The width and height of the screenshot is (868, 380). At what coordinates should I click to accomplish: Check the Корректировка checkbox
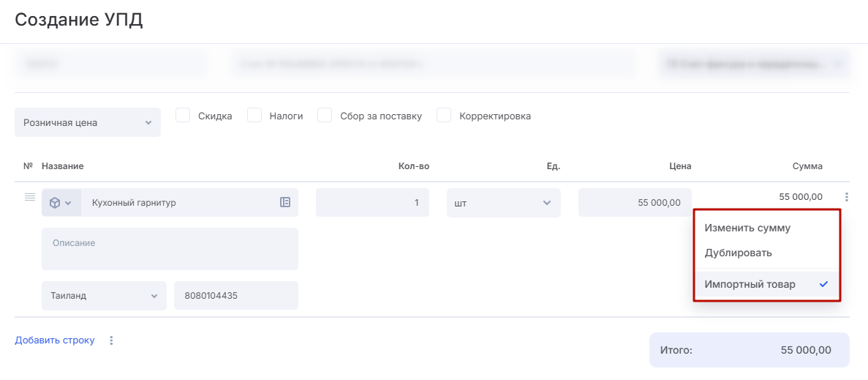tap(444, 116)
